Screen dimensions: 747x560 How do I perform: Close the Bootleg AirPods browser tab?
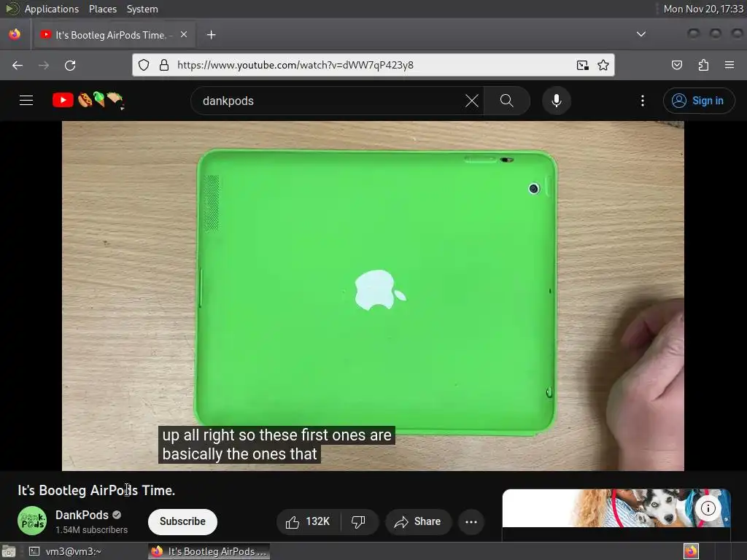pyautogui.click(x=184, y=34)
